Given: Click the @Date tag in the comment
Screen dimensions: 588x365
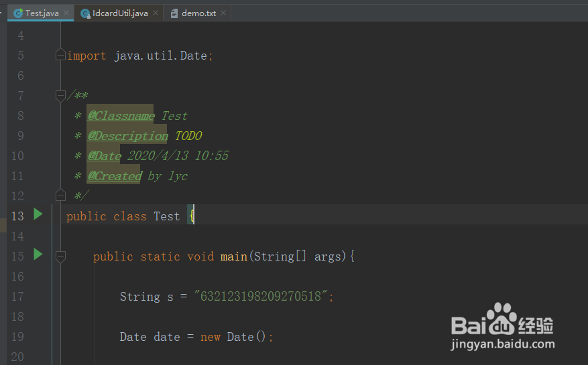Looking at the screenshot, I should point(104,156).
